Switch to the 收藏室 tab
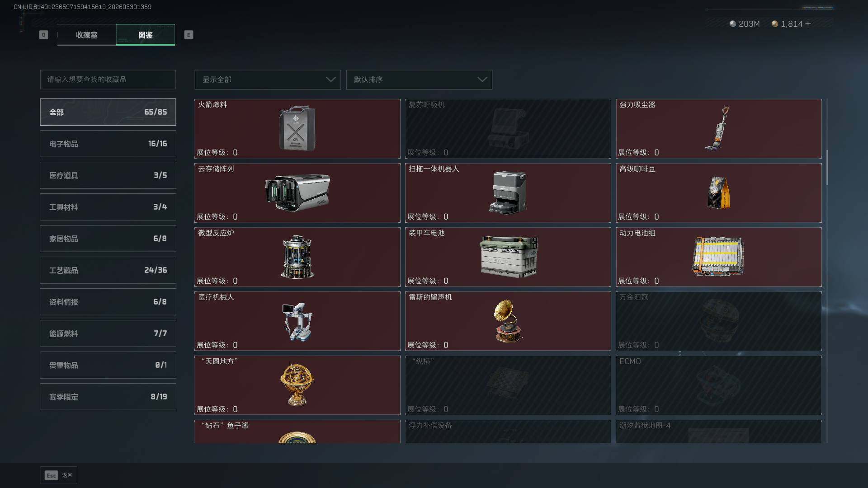This screenshot has height=488, width=868. click(87, 35)
